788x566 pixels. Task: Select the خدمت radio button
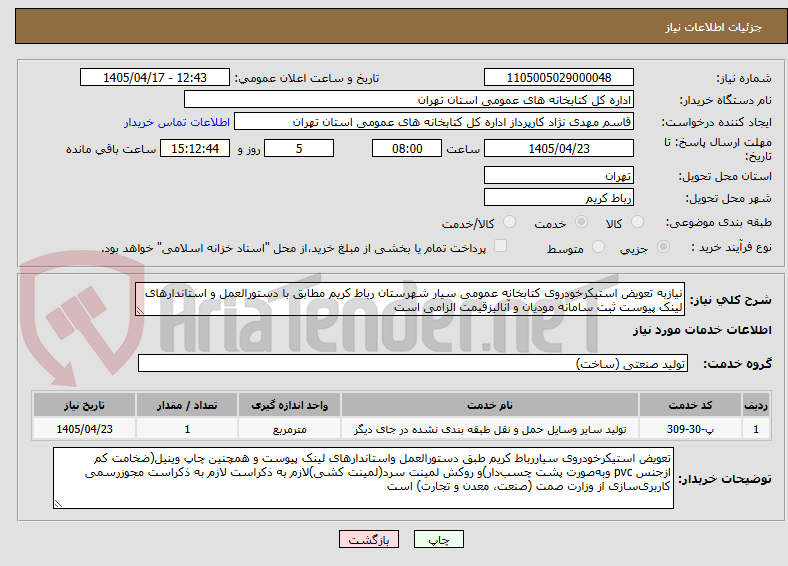(581, 222)
